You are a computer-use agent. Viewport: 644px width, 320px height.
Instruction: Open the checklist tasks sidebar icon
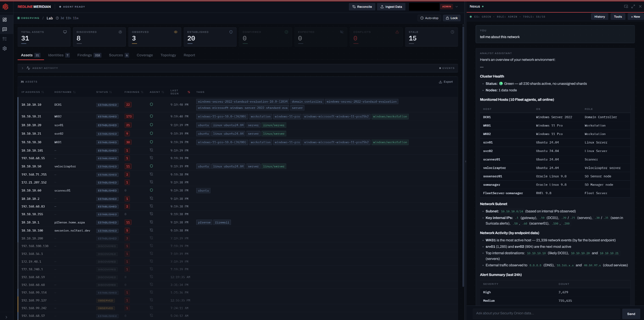(x=5, y=39)
